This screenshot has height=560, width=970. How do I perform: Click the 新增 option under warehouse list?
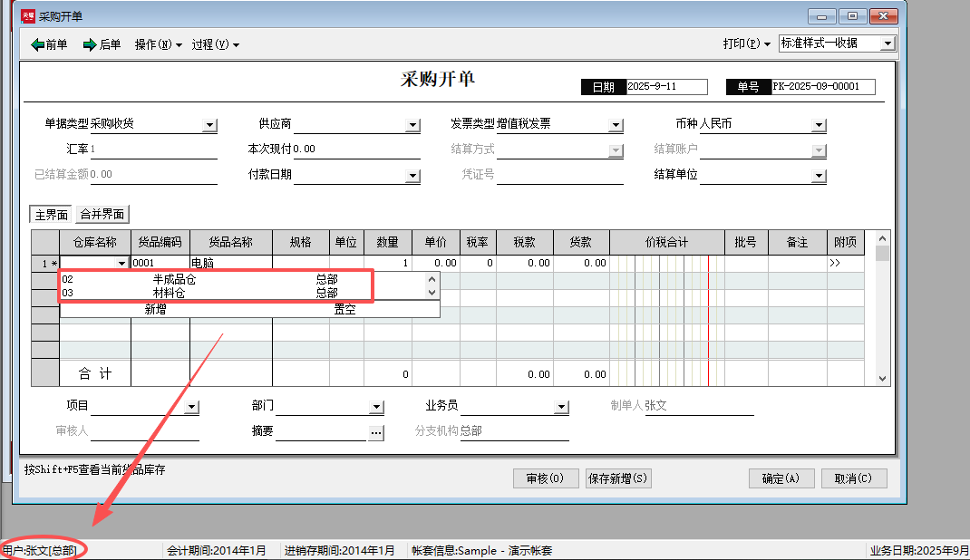pos(155,309)
